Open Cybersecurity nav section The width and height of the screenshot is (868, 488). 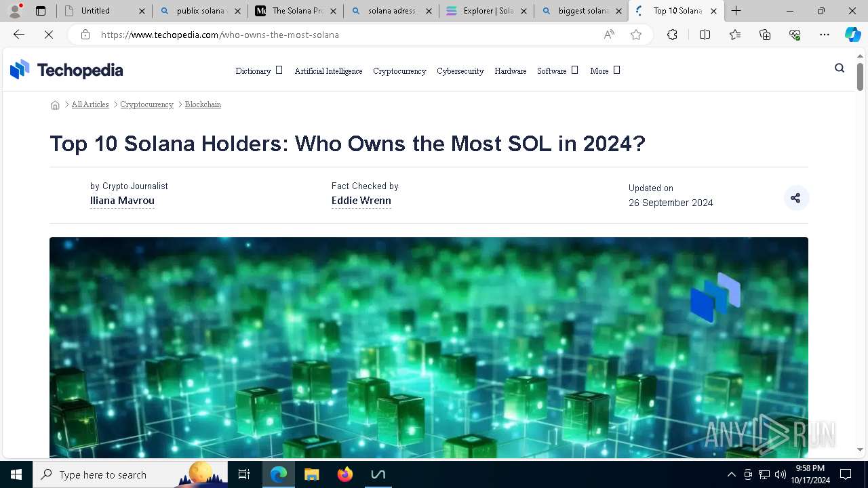460,70
